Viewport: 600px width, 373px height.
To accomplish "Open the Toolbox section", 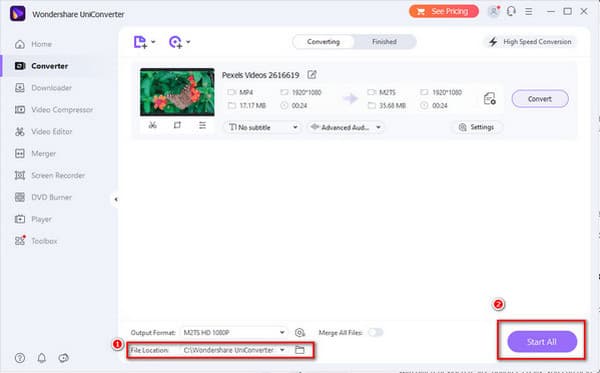I will point(36,241).
